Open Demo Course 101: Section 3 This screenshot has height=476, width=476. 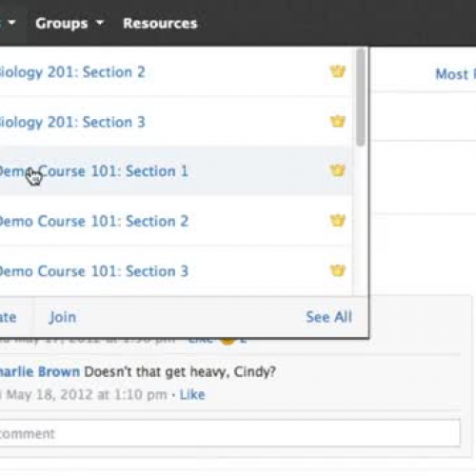pyautogui.click(x=93, y=271)
